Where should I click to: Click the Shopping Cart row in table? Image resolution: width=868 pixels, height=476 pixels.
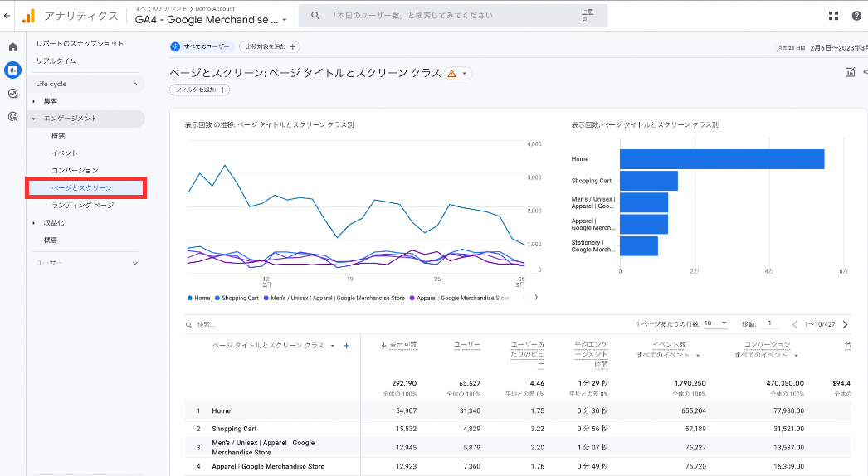coord(518,429)
